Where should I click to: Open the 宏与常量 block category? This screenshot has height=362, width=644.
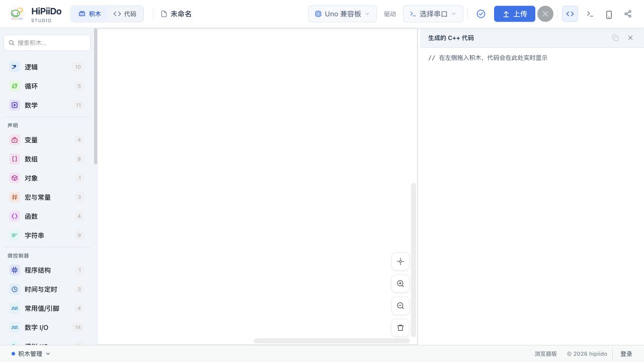point(47,197)
